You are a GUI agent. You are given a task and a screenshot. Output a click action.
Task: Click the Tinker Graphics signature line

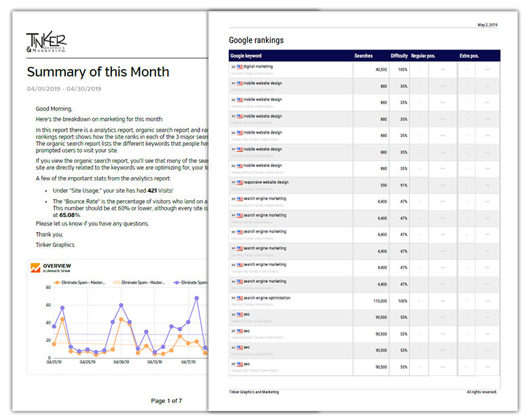click(55, 245)
